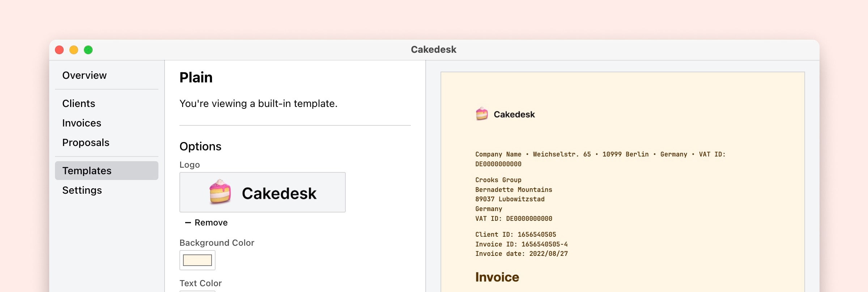This screenshot has height=292, width=868.
Task: Navigate to Proposals in sidebar
Action: 85,142
